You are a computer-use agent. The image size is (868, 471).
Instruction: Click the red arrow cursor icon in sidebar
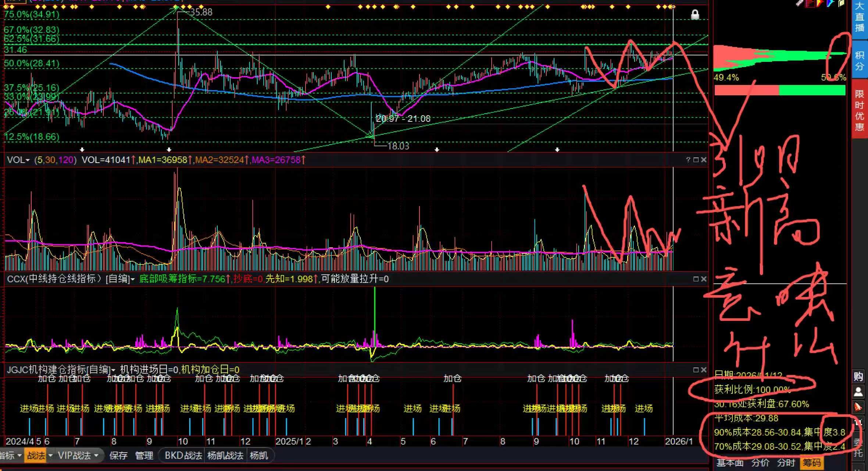(x=858, y=407)
